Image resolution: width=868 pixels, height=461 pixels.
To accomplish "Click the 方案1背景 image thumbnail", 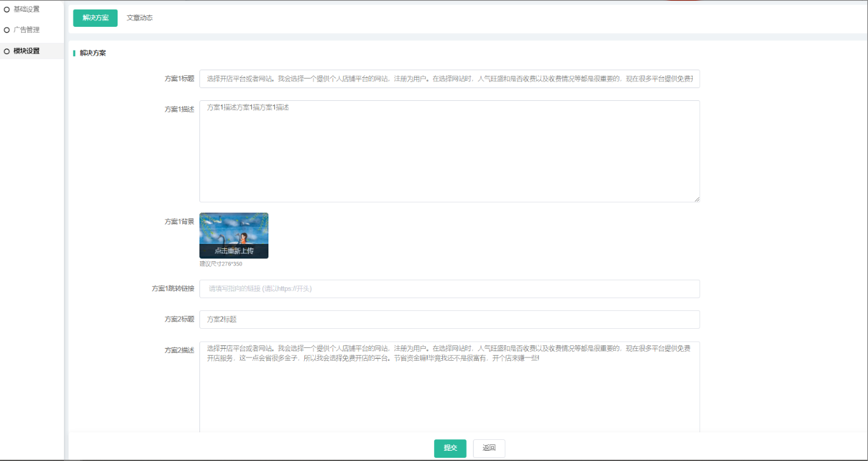I will pos(234,236).
